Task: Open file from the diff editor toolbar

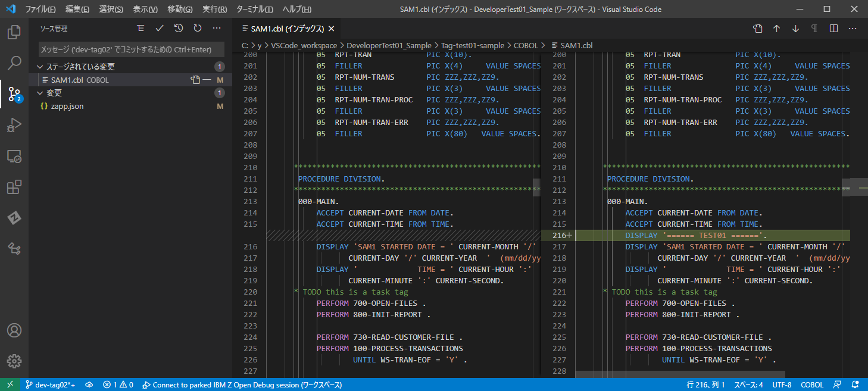Action: pyautogui.click(x=757, y=28)
